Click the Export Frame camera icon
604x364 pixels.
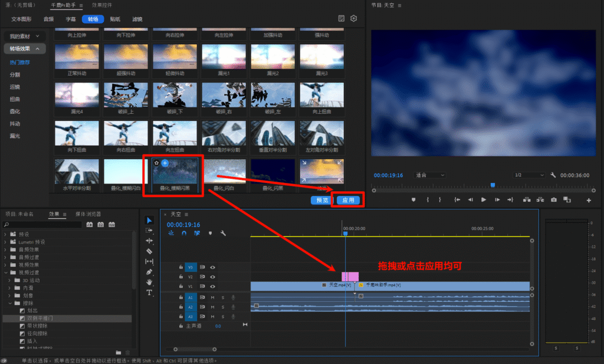click(554, 200)
